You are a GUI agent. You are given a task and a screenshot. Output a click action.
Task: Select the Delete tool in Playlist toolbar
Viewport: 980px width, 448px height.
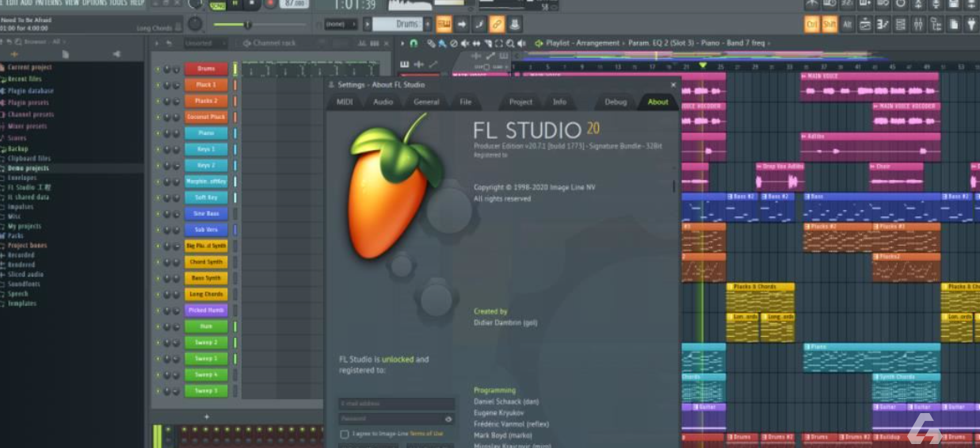click(453, 43)
